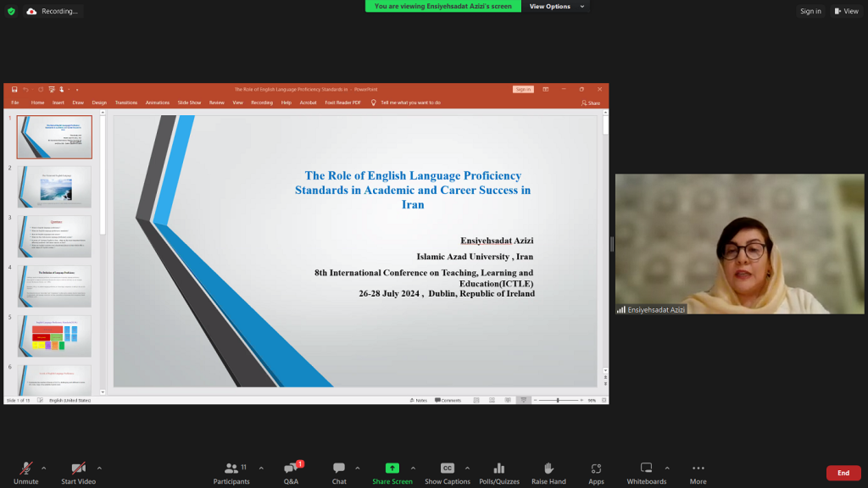
Task: Click the PowerPoint zoom slider
Action: [558, 400]
